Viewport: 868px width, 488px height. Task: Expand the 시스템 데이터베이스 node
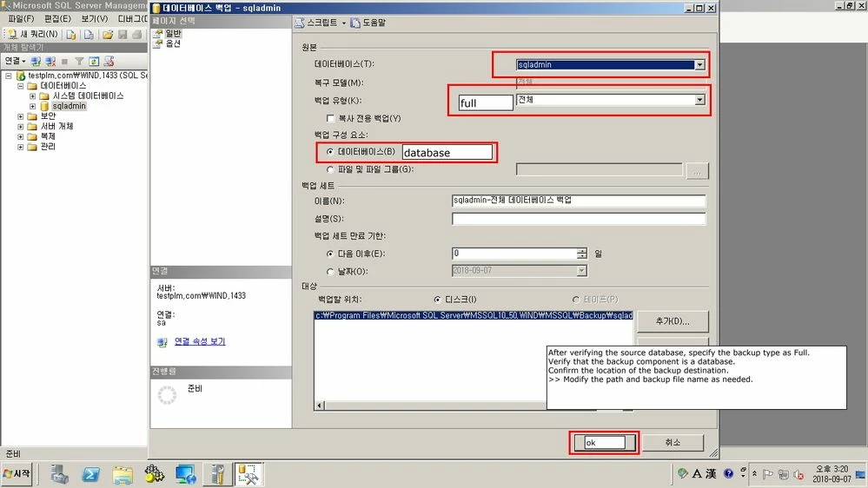33,96
